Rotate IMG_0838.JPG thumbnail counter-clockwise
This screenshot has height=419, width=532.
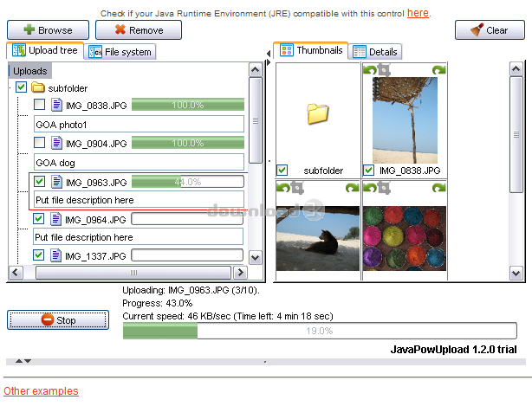369,69
